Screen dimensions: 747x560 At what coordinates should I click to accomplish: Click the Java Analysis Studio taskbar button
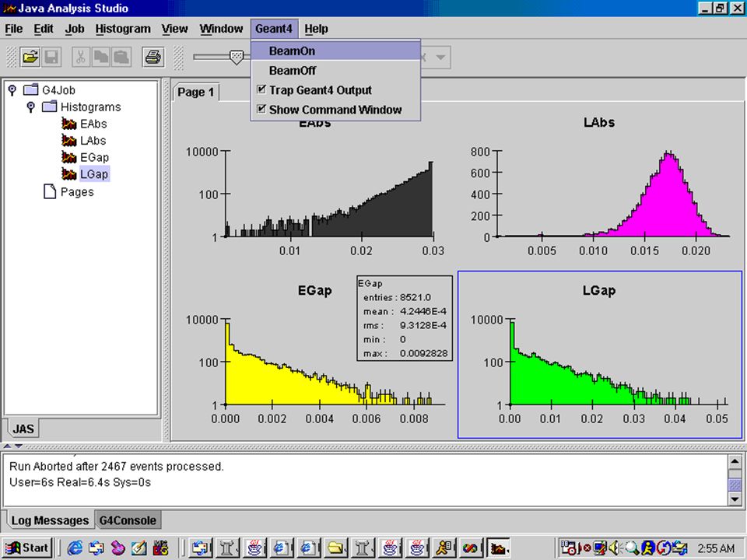click(x=498, y=548)
